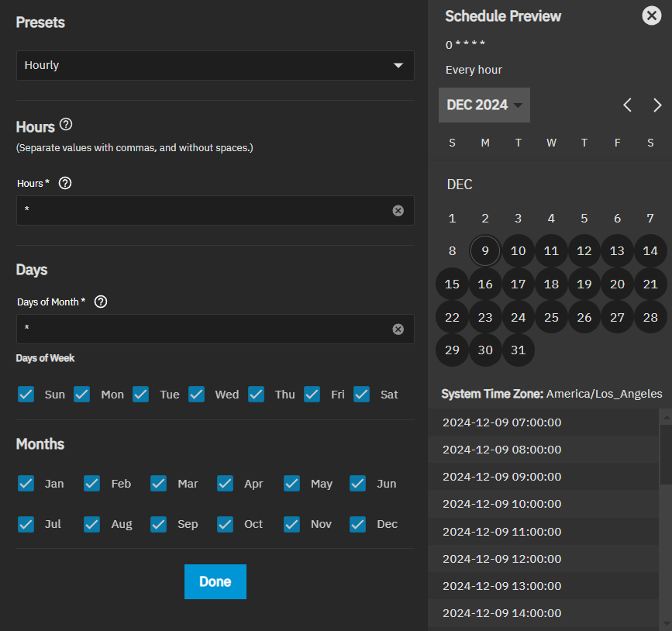Disable the Dec month checkbox
672x631 pixels.
click(x=358, y=524)
